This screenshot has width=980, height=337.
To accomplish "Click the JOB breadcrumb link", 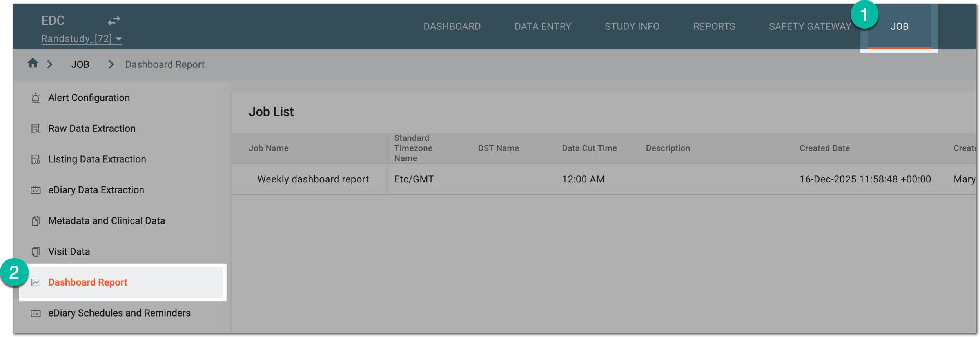I will point(80,64).
